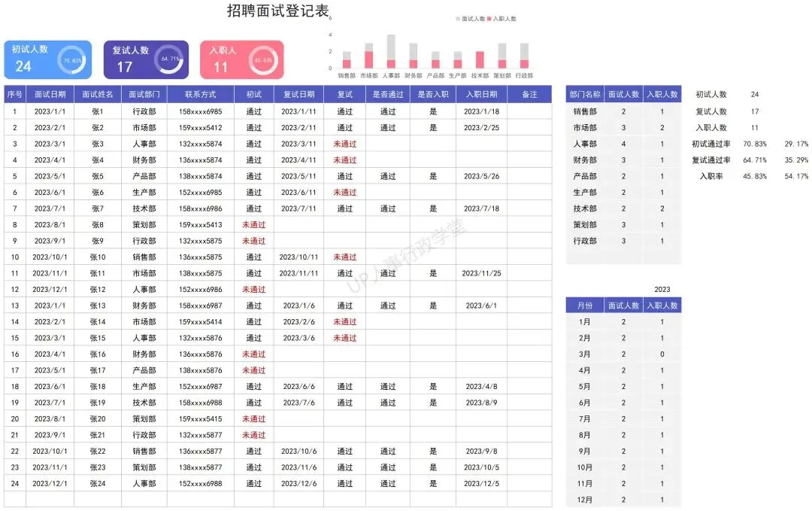The image size is (812, 511).
Task: Click the 64.71% donut ring
Action: [x=169, y=59]
